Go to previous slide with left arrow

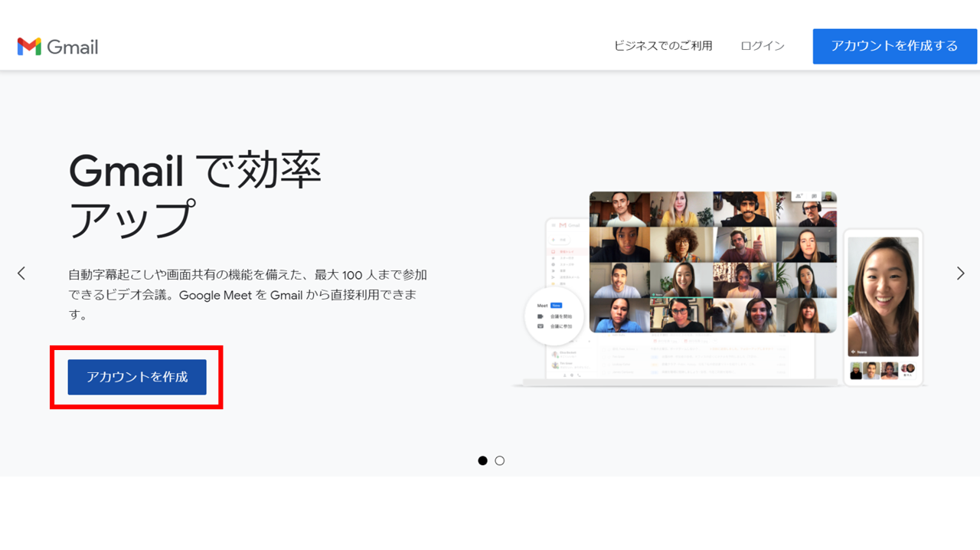pyautogui.click(x=21, y=273)
